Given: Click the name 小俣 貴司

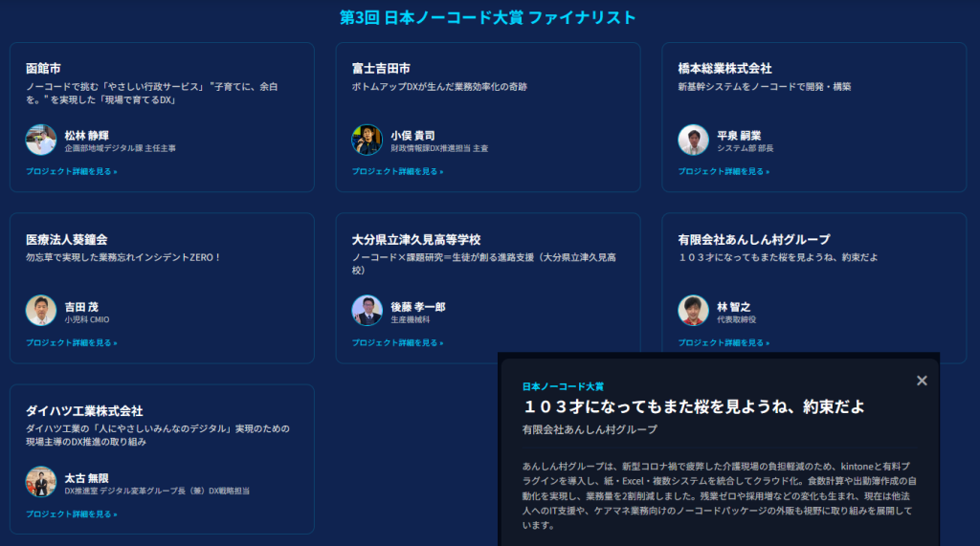Looking at the screenshot, I should [412, 136].
